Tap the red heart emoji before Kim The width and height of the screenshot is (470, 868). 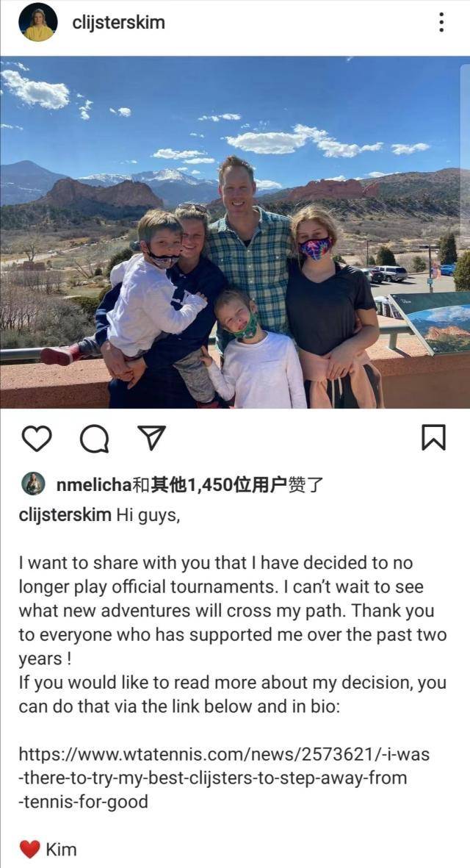pyautogui.click(x=29, y=849)
